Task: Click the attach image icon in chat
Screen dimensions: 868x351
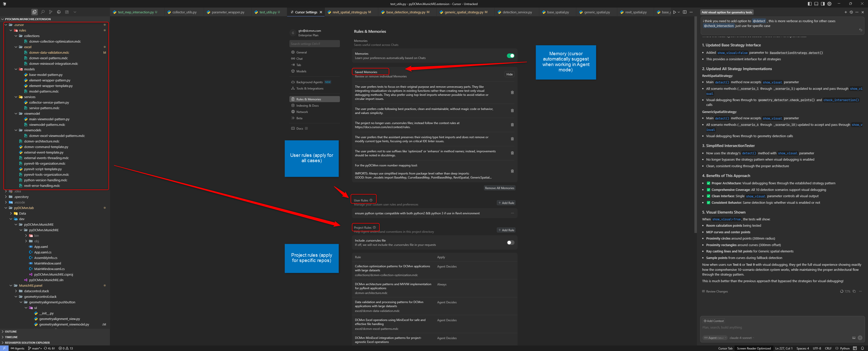Action: click(854, 338)
